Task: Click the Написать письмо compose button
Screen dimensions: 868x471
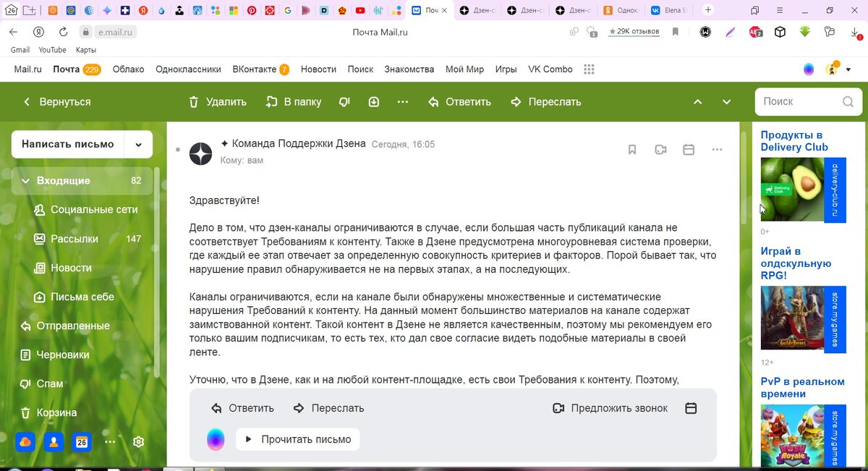Action: tap(67, 144)
